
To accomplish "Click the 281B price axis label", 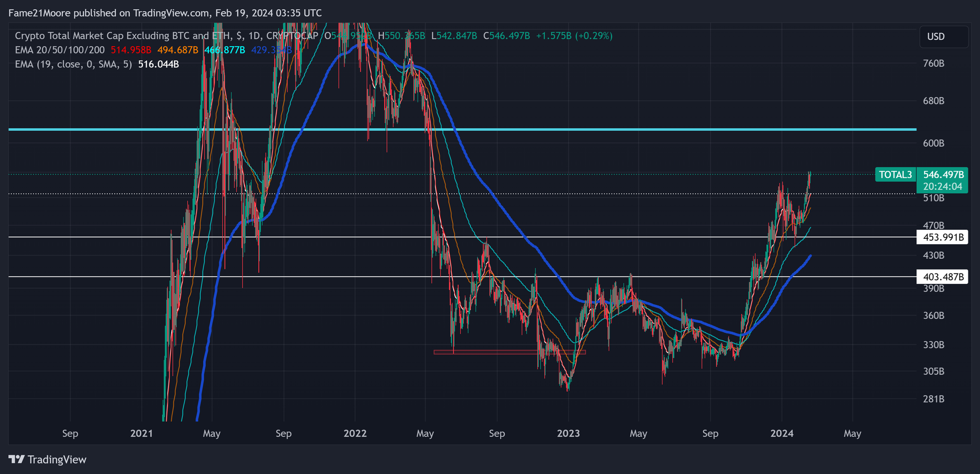I will tap(933, 399).
